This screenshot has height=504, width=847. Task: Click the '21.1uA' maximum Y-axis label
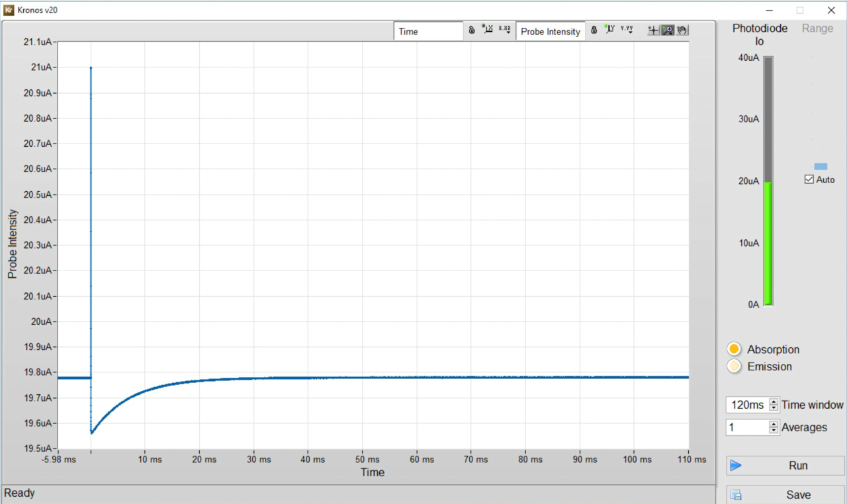pos(37,42)
